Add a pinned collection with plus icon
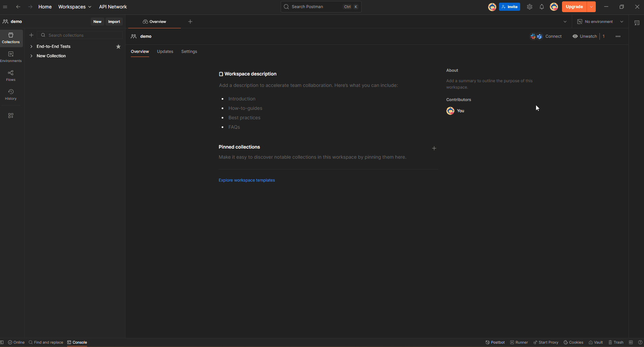Screen dimensions: 644x347 coord(434,148)
